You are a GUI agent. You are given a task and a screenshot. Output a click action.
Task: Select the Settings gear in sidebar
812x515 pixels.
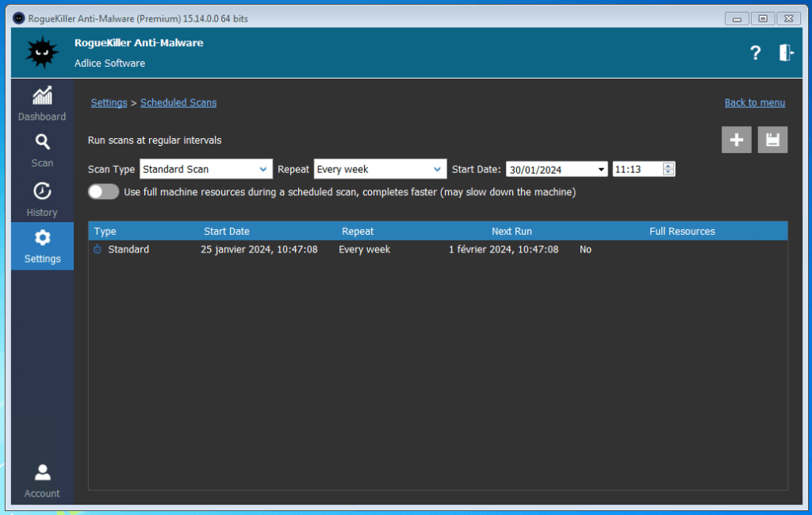[42, 245]
